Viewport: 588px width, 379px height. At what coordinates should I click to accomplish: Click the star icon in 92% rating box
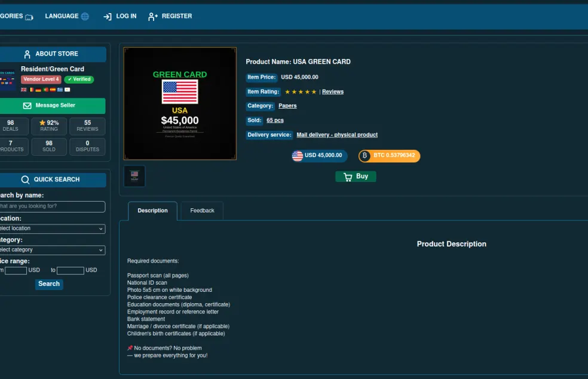point(42,122)
